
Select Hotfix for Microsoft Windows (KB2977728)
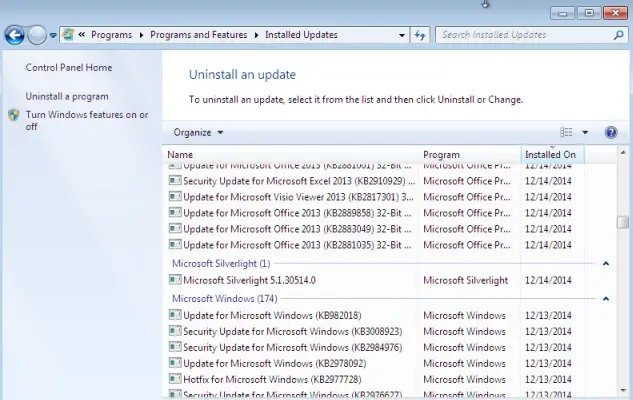[x=272, y=379]
